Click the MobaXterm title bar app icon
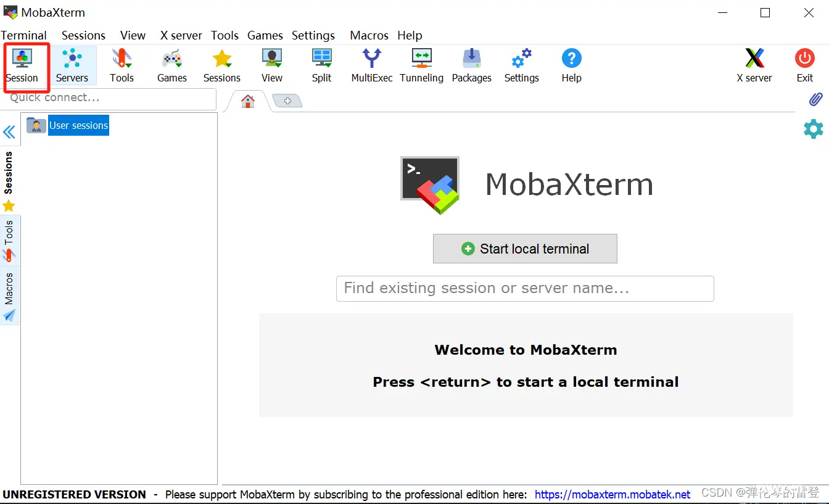Image resolution: width=829 pixels, height=504 pixels. click(10, 12)
